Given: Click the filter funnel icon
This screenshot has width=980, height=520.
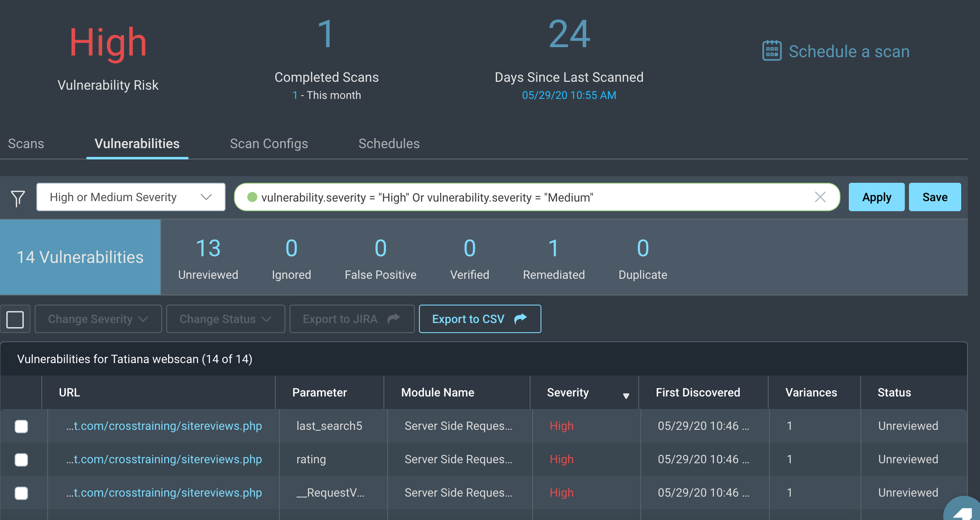Looking at the screenshot, I should [x=18, y=198].
